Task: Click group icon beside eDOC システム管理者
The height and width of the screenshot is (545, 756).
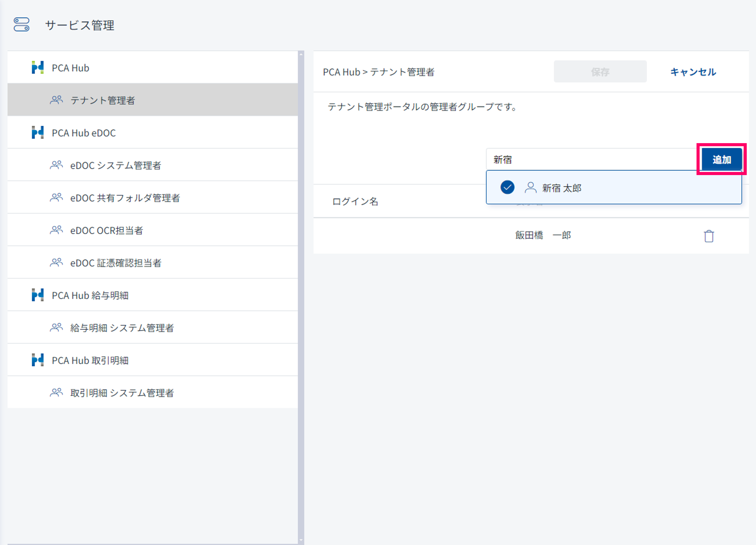Action: (x=56, y=165)
